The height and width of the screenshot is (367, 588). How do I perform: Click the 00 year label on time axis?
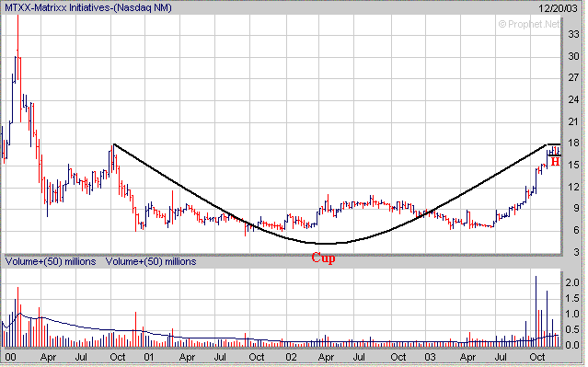click(x=10, y=357)
